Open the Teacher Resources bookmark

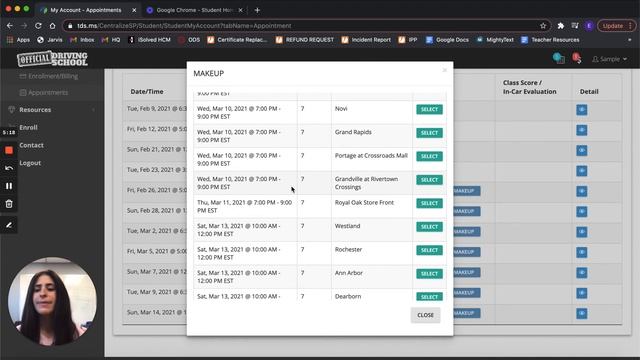(550, 40)
